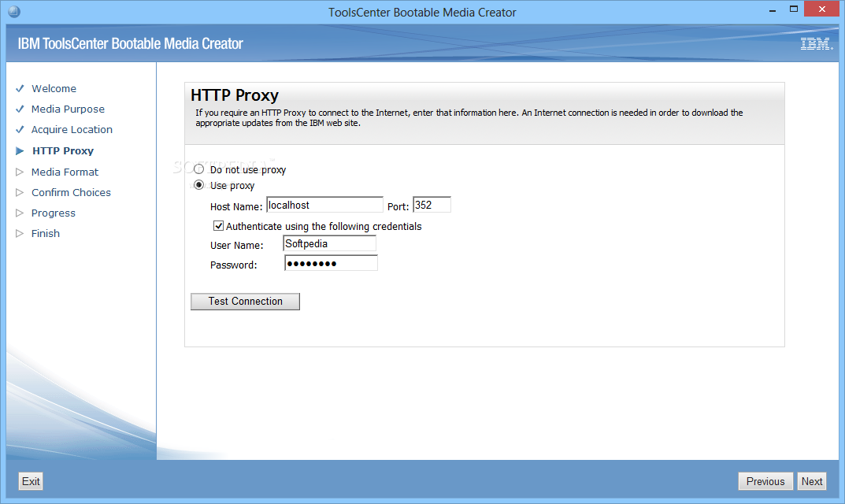Select the HTTP Proxy step in sidebar
845x504 pixels.
tap(63, 151)
